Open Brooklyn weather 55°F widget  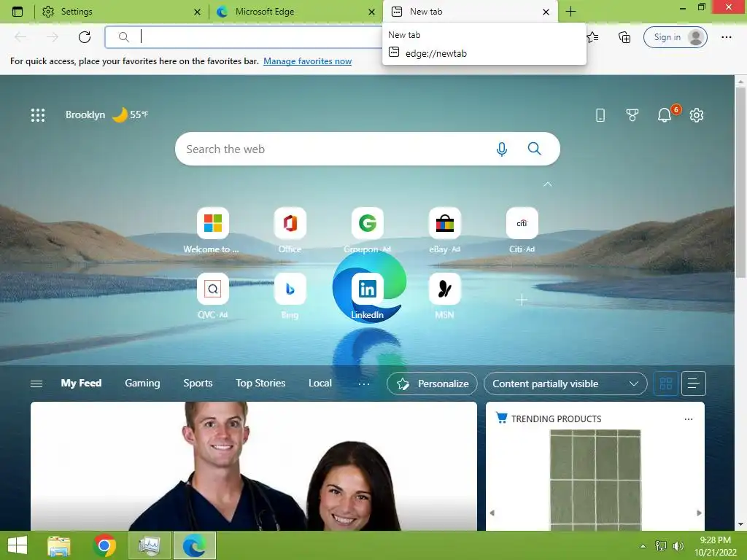pos(107,114)
